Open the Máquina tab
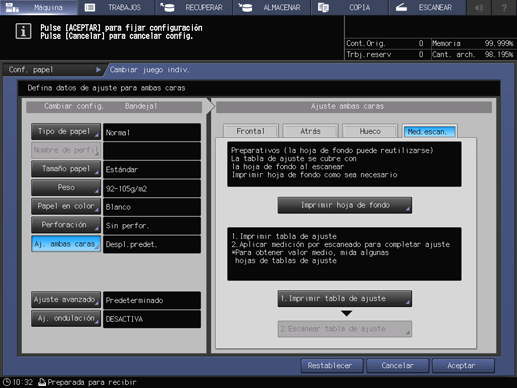This screenshot has height=388, width=517. point(39,7)
